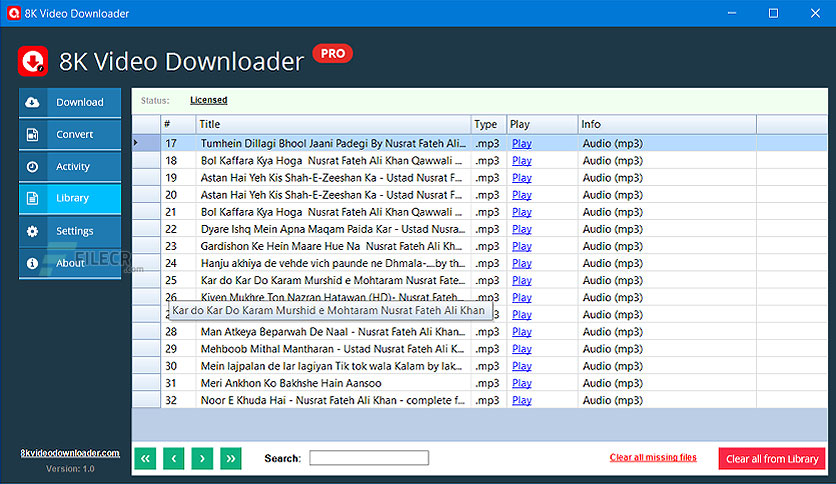Maximize the 8K Video Downloader window

click(773, 13)
